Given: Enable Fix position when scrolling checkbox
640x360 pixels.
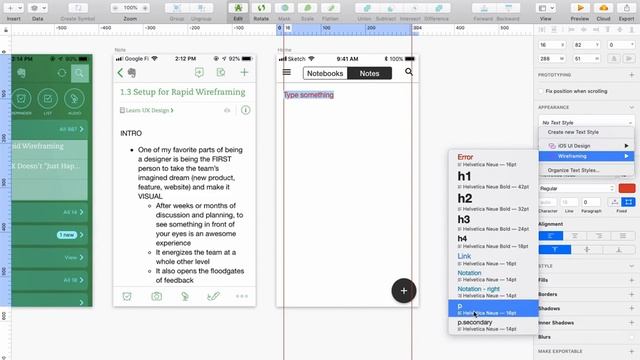Looking at the screenshot, I should [542, 91].
